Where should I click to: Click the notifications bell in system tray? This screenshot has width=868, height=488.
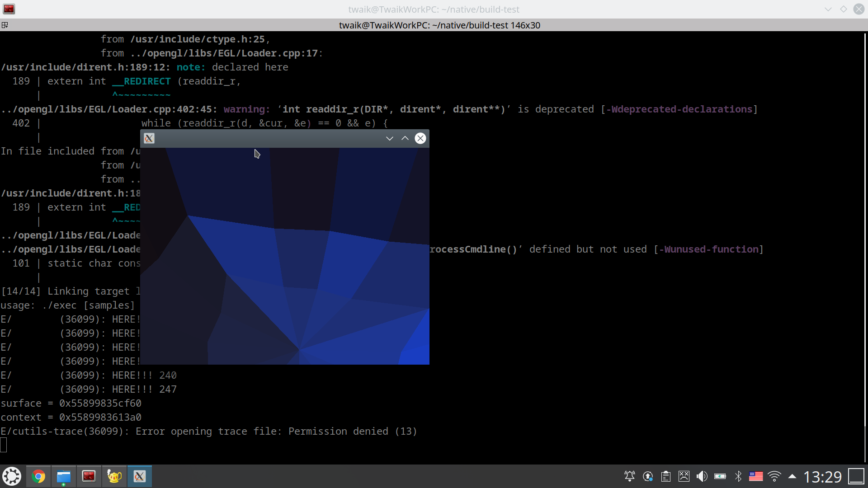(x=629, y=476)
